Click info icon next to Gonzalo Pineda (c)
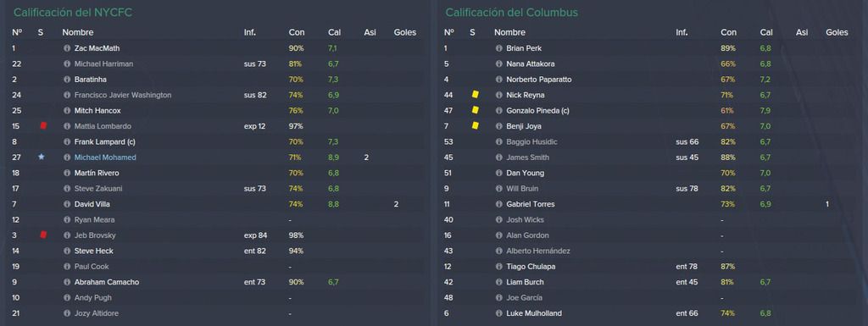Image resolution: width=868 pixels, height=326 pixels. click(498, 111)
